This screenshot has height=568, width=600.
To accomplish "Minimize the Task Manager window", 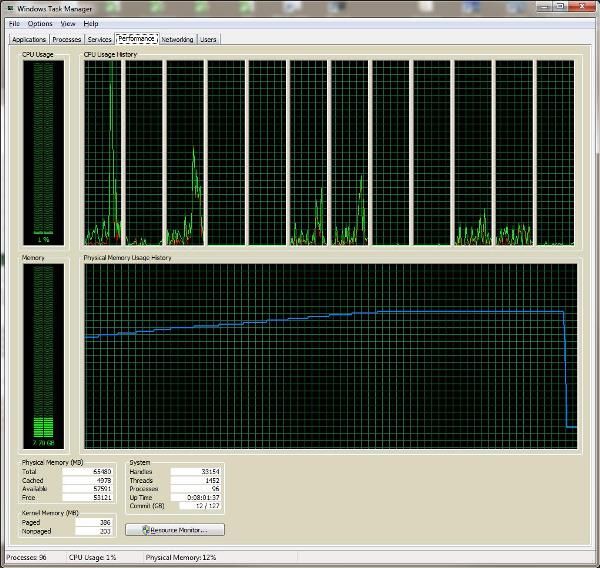I will (x=545, y=7).
